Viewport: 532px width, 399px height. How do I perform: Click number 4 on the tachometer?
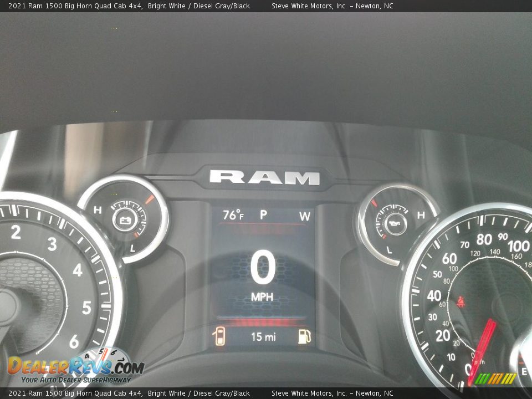pyautogui.click(x=78, y=270)
